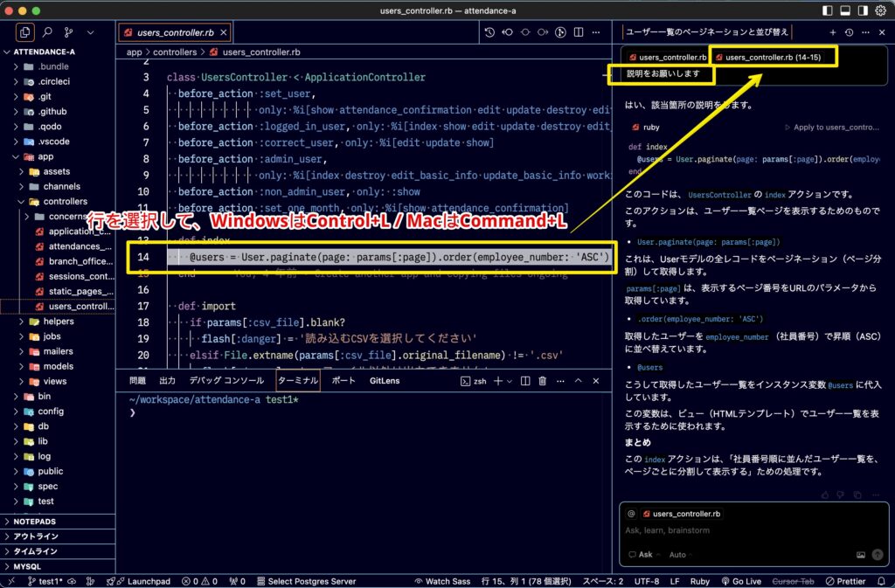Toggle the bottom panel layout button
Viewport: 895px width, 588px height.
[x=845, y=10]
